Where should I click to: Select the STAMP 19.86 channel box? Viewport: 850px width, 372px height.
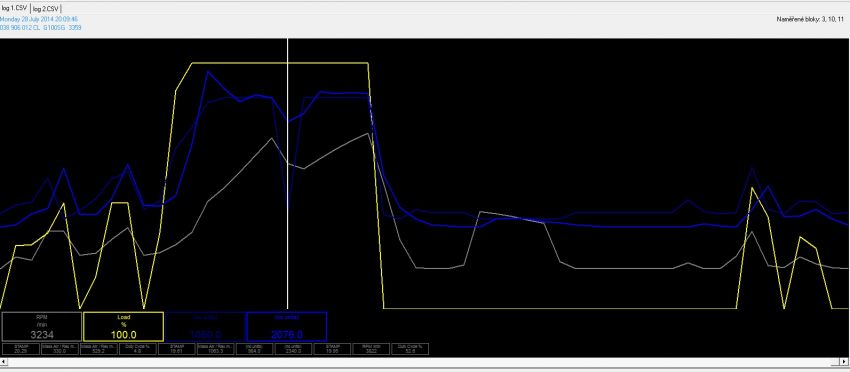click(333, 349)
